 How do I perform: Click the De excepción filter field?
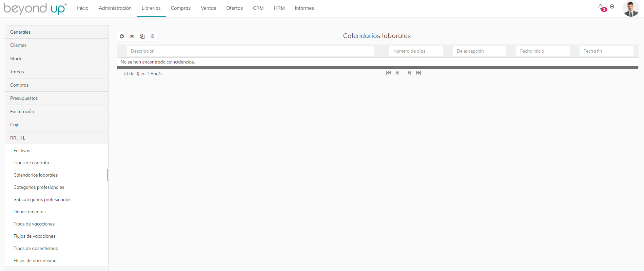pyautogui.click(x=480, y=51)
